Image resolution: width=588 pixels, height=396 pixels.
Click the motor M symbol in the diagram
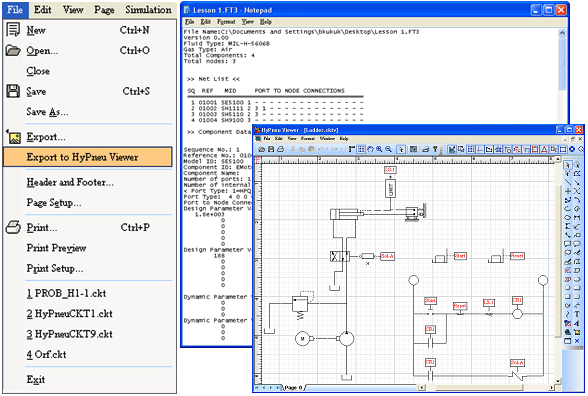click(x=302, y=339)
